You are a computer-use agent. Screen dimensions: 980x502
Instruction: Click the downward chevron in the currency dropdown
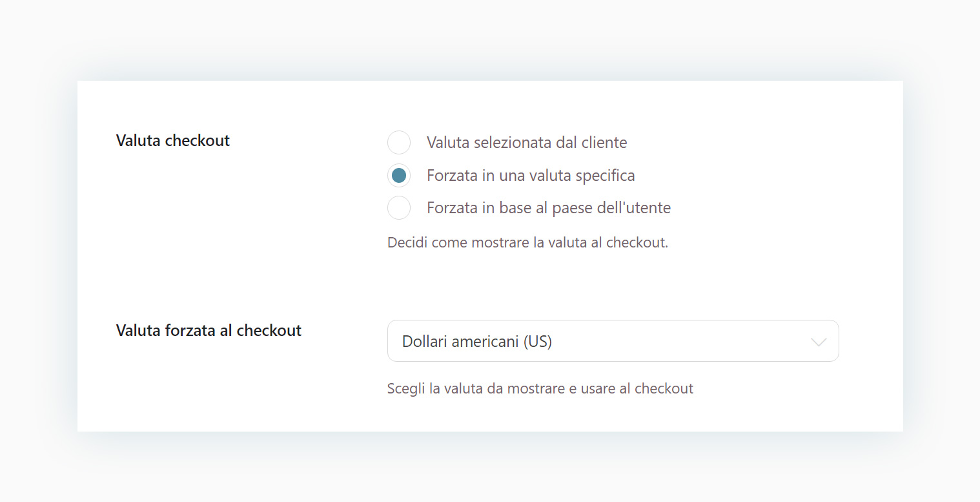818,342
